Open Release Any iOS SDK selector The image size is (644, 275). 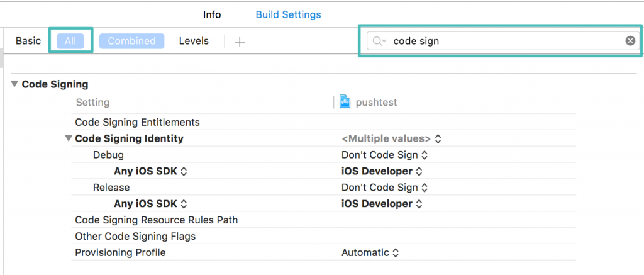coord(151,204)
